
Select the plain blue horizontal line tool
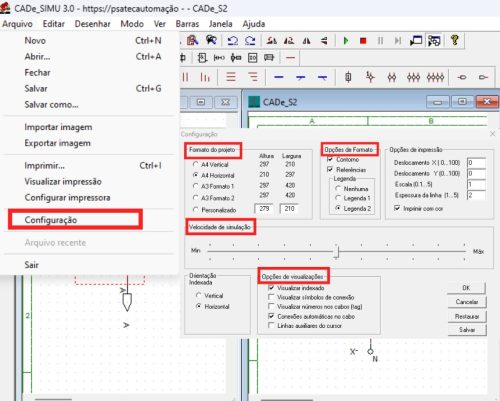coord(279,77)
